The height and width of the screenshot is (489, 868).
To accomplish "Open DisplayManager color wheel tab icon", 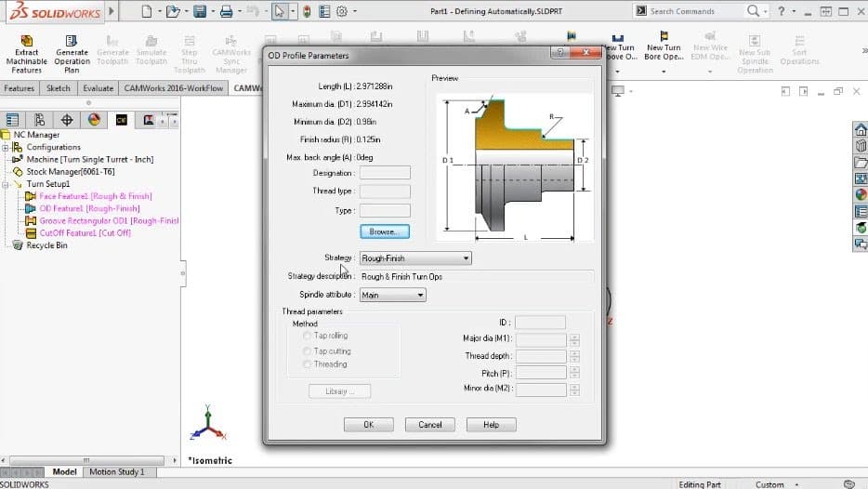I will [x=94, y=120].
